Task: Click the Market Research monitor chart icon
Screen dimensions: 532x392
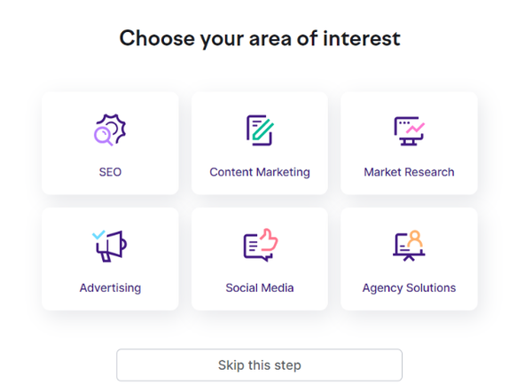Action: click(409, 131)
